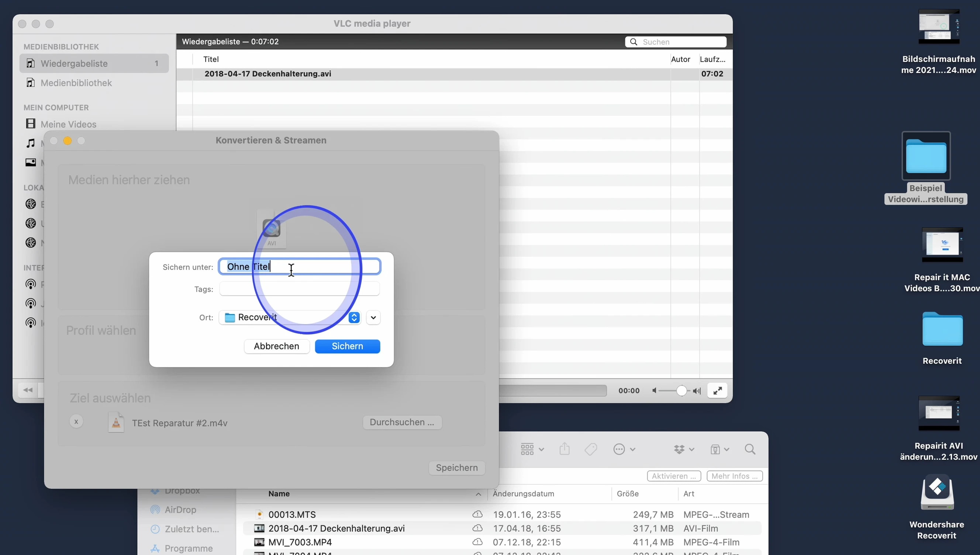Click the VLC playlist search field
980x555 pixels.
pos(676,42)
